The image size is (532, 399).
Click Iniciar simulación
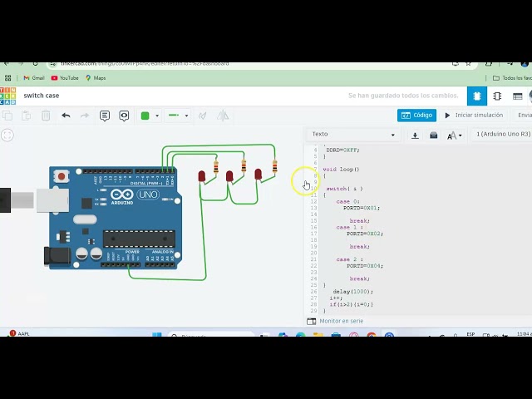(x=474, y=116)
